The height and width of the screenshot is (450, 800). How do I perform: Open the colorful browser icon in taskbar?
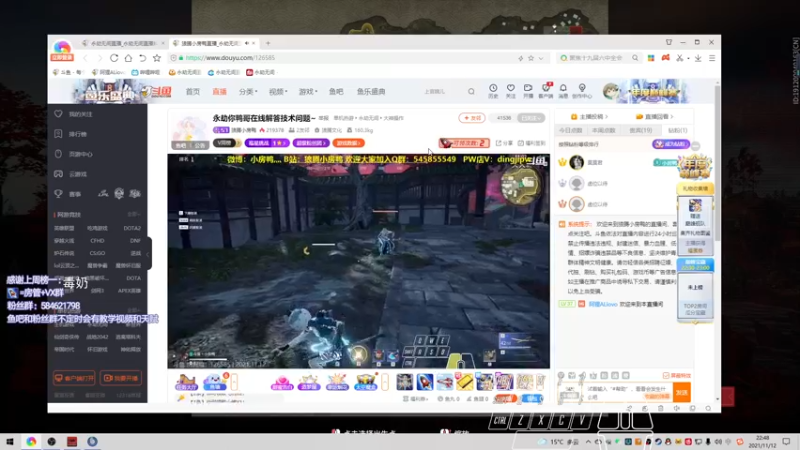[31, 441]
